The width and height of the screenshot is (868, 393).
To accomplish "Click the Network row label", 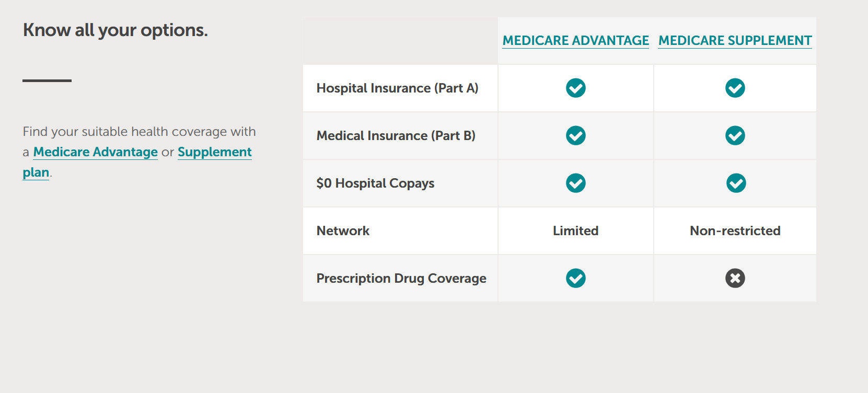I will [343, 231].
